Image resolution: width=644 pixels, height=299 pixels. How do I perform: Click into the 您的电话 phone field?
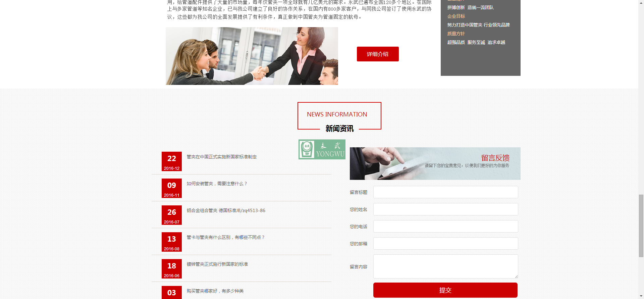point(446,227)
